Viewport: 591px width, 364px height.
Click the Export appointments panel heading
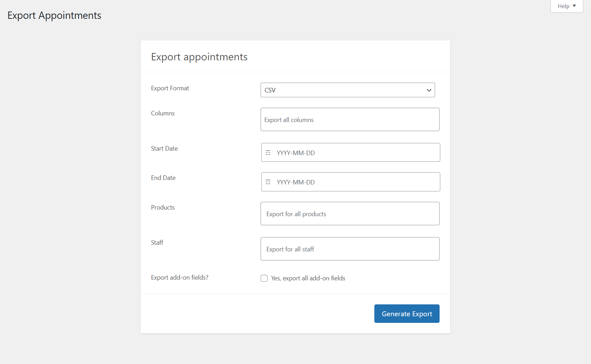pos(199,56)
